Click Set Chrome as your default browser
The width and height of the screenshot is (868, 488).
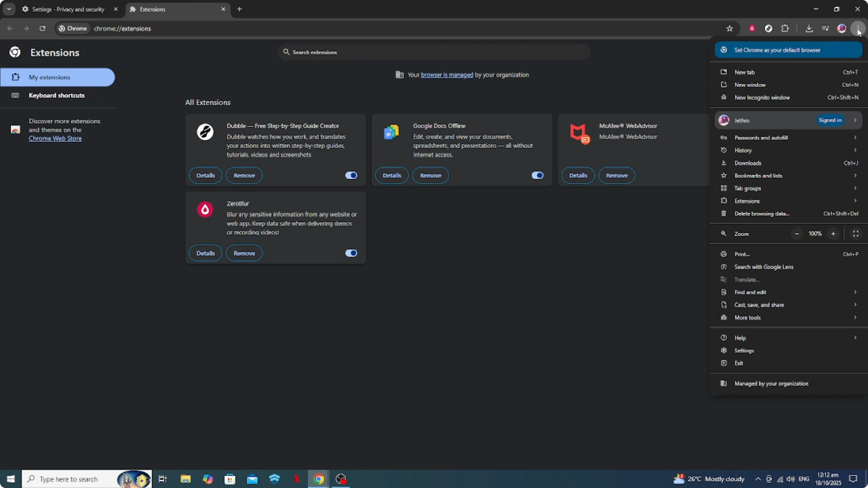789,50
